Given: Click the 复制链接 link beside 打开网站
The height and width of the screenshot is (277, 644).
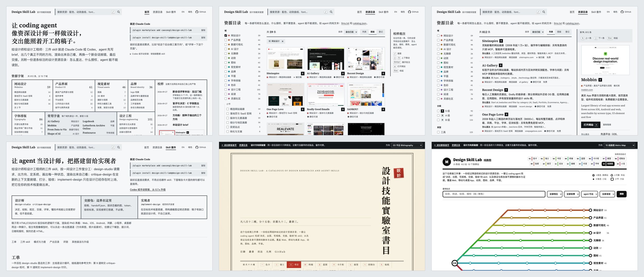Looking at the screenshot, I should click(x=607, y=125).
